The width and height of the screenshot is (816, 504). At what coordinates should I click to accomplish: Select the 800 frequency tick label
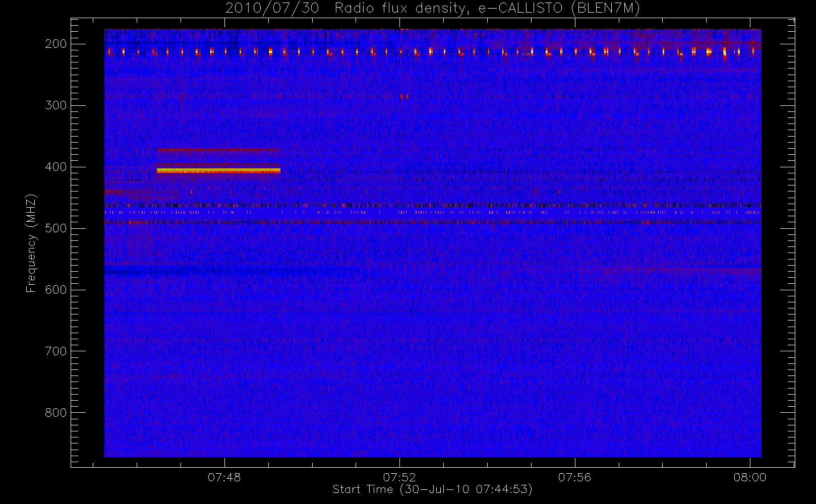point(56,413)
